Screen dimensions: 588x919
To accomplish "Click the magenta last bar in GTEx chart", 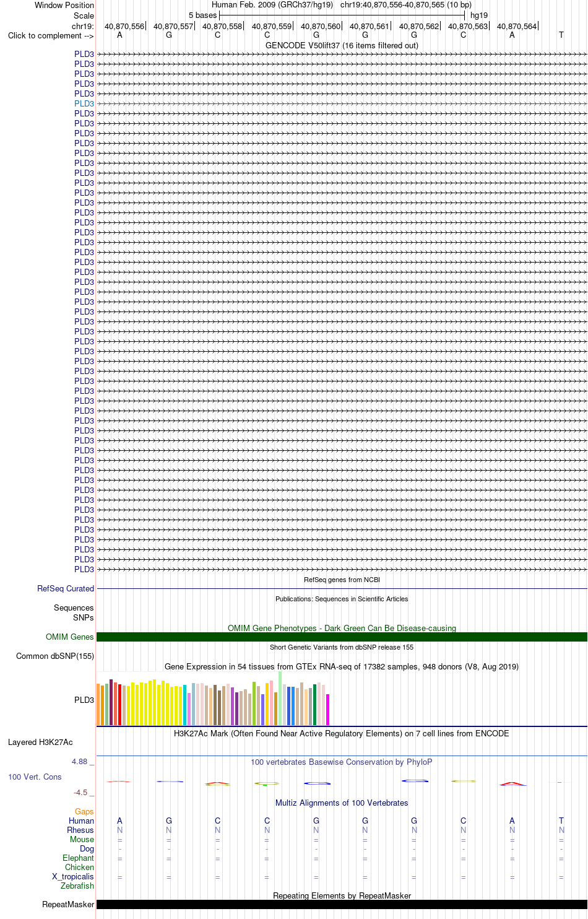I will [328, 710].
